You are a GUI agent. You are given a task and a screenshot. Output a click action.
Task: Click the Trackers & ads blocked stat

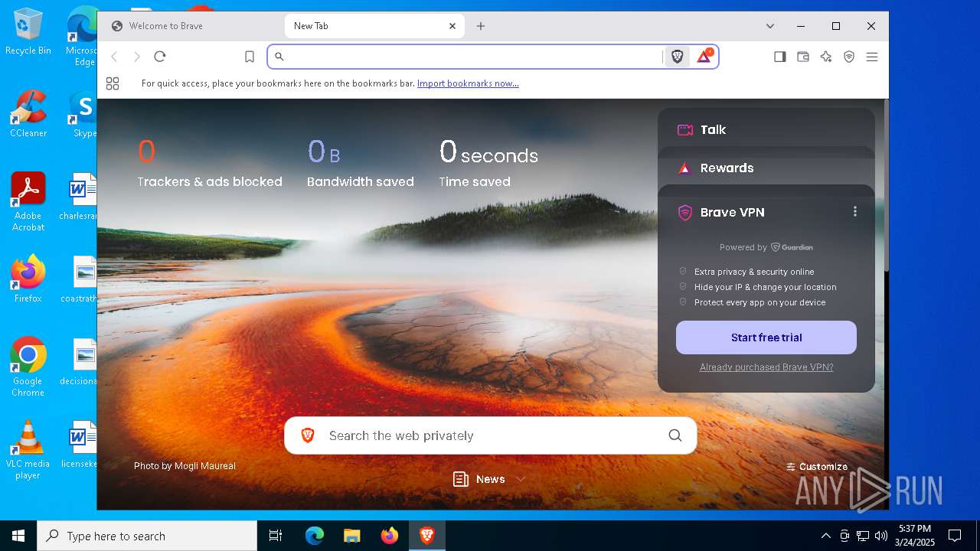pyautogui.click(x=210, y=163)
